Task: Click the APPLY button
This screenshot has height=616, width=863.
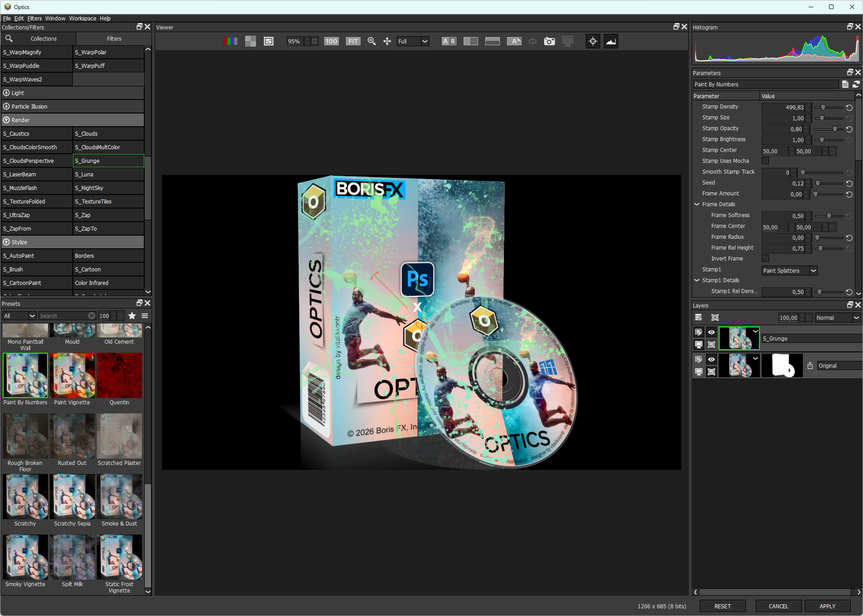Action: point(827,606)
